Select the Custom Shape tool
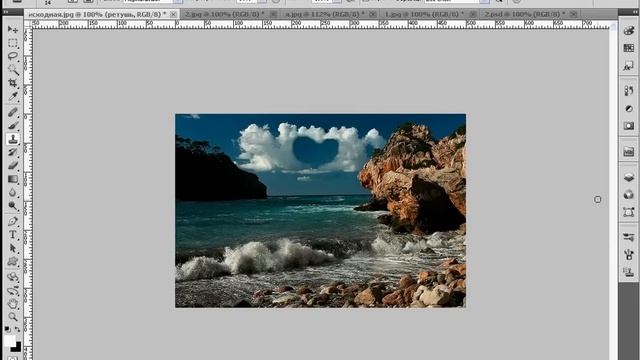This screenshot has height=360, width=640. 13,262
